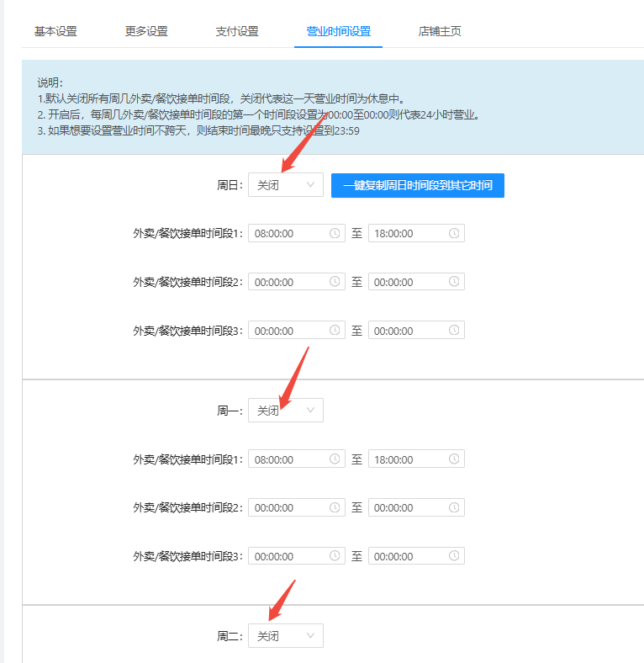
Task: Click clock icon in Sunday period 1 start time
Action: (335, 233)
